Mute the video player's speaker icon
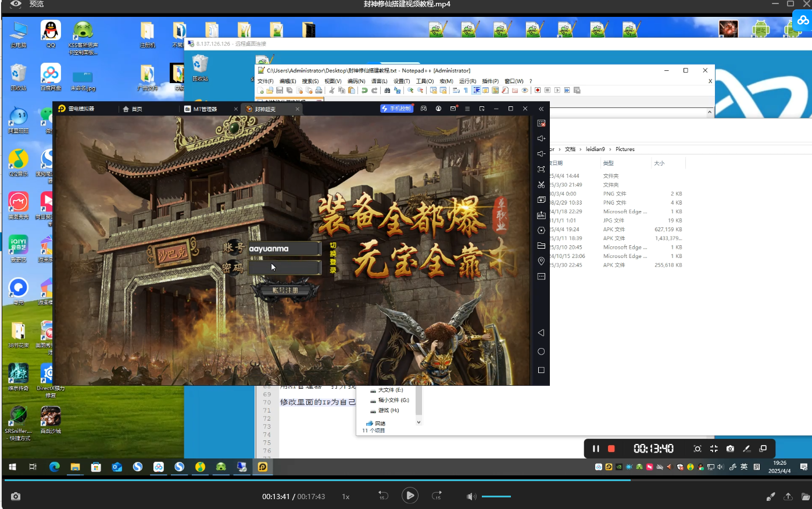The width and height of the screenshot is (812, 509). pos(471,496)
